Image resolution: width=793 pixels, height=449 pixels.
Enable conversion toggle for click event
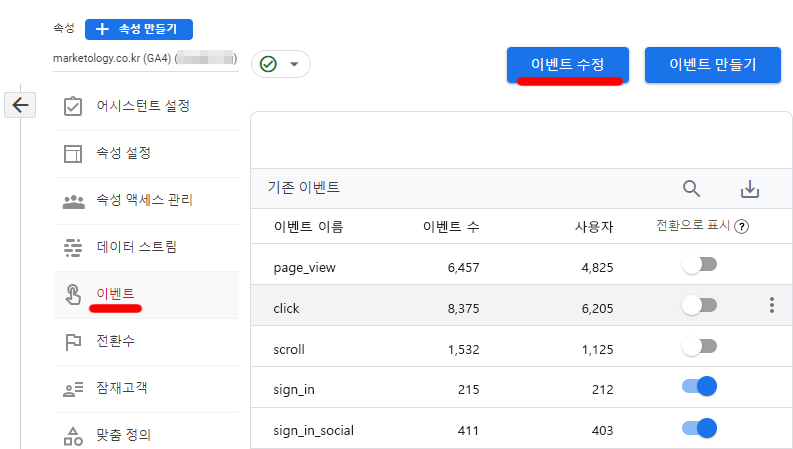point(699,305)
